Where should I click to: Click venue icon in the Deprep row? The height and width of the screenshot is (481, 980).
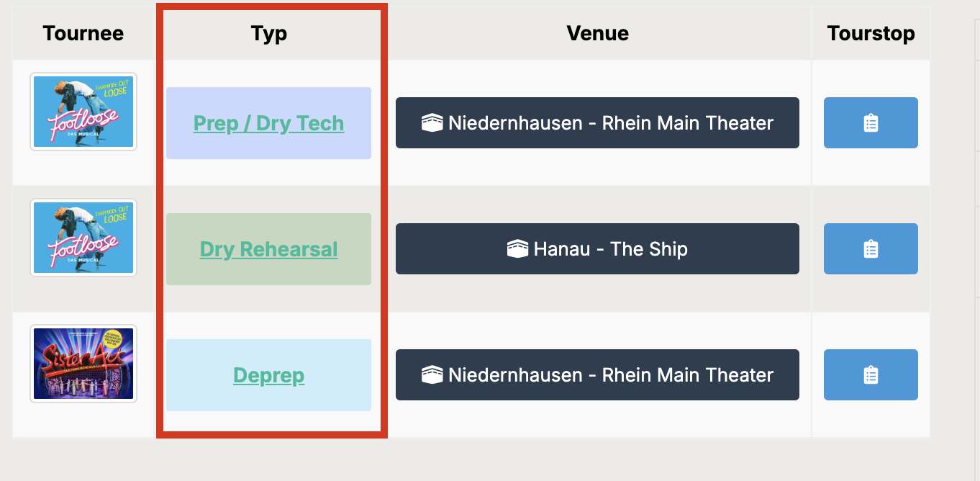[x=432, y=375]
